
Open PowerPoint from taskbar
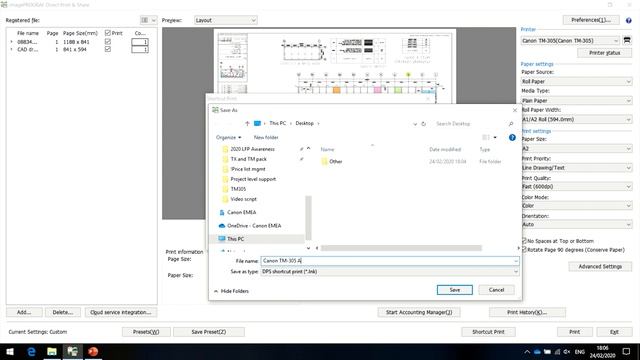[93, 351]
